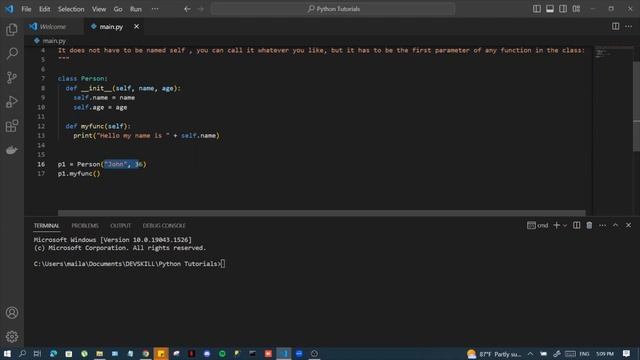Open terminal panel More Actions ellipsis
The width and height of the screenshot is (640, 360).
[602, 225]
